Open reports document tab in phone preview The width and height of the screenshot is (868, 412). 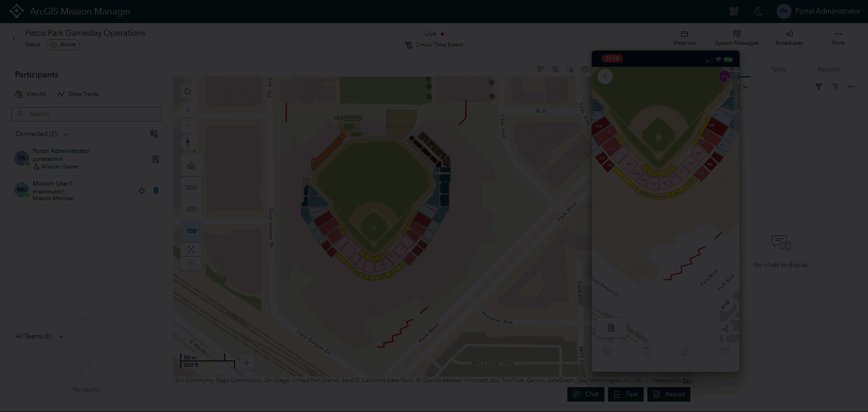(x=685, y=351)
